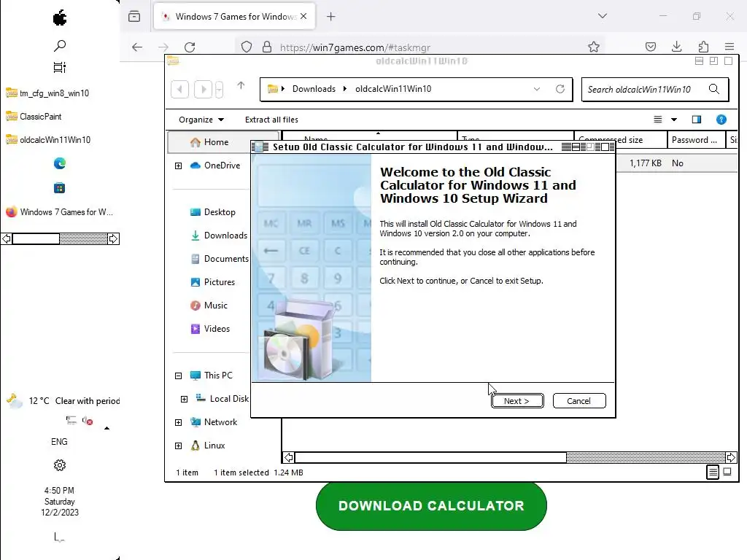Open the Firefox extensions icon

click(703, 47)
